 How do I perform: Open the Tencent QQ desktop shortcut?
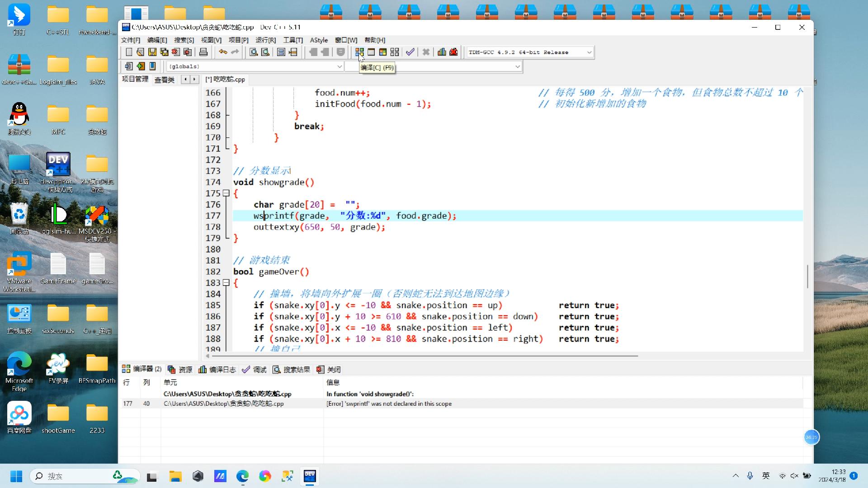pyautogui.click(x=19, y=119)
